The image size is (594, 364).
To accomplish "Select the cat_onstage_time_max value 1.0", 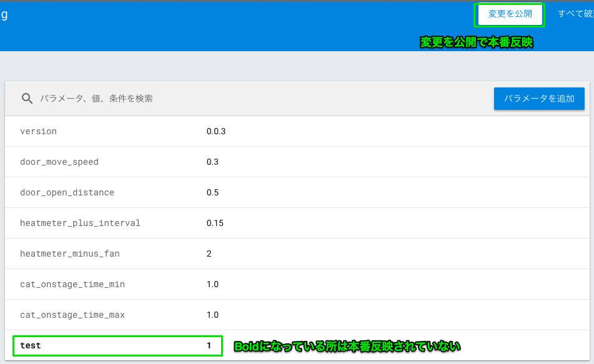I will pyautogui.click(x=212, y=315).
